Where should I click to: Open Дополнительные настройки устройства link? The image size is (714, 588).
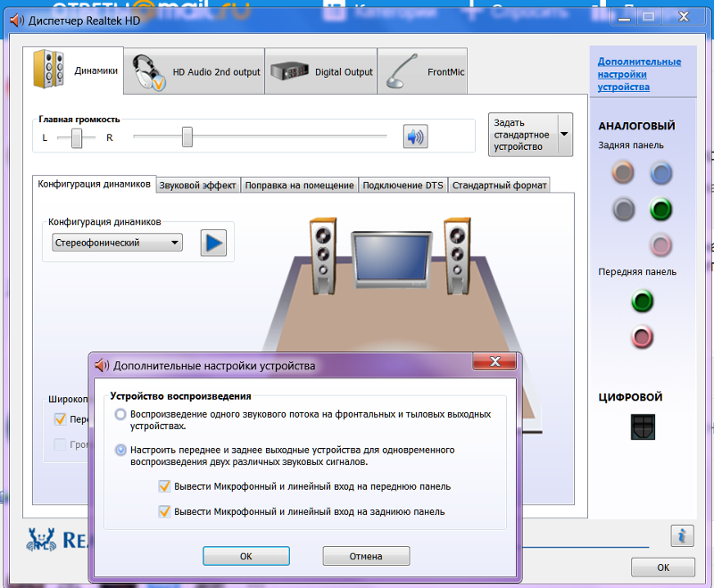pyautogui.click(x=639, y=74)
